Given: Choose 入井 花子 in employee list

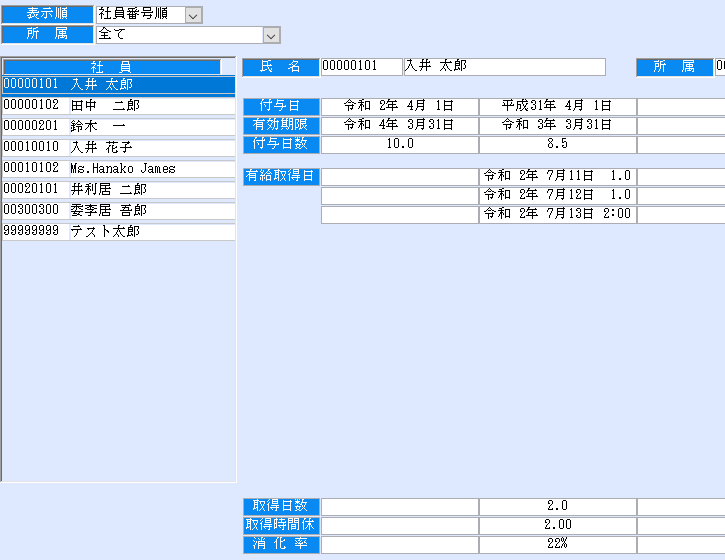Looking at the screenshot, I should 118,148.
